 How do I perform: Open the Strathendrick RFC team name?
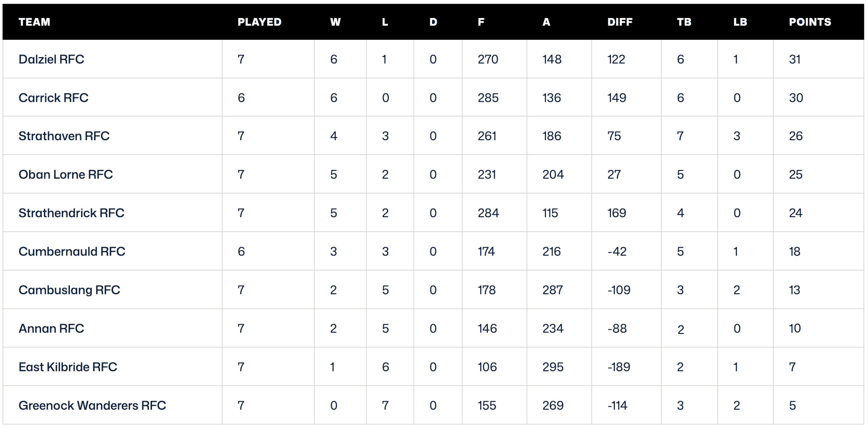[x=71, y=213]
